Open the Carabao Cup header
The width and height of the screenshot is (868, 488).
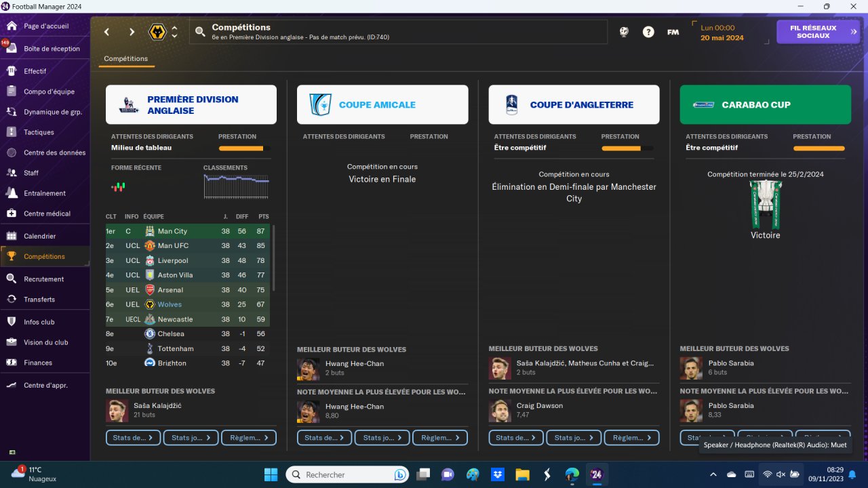pyautogui.click(x=766, y=104)
